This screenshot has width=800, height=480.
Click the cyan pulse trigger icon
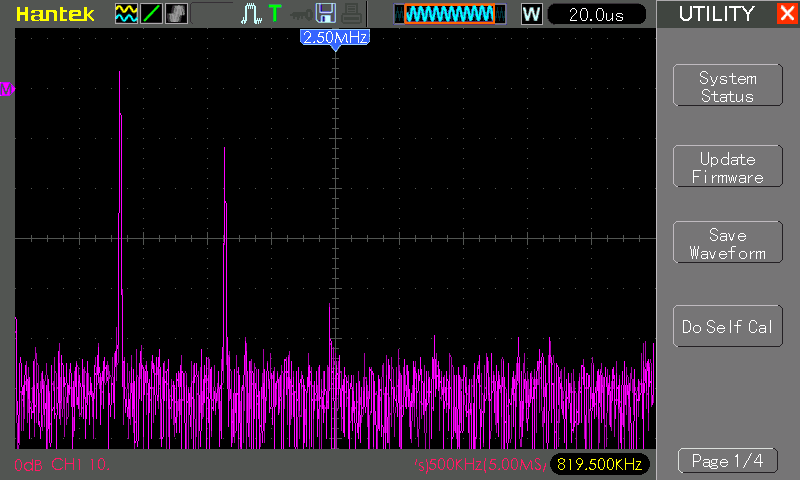pos(252,14)
